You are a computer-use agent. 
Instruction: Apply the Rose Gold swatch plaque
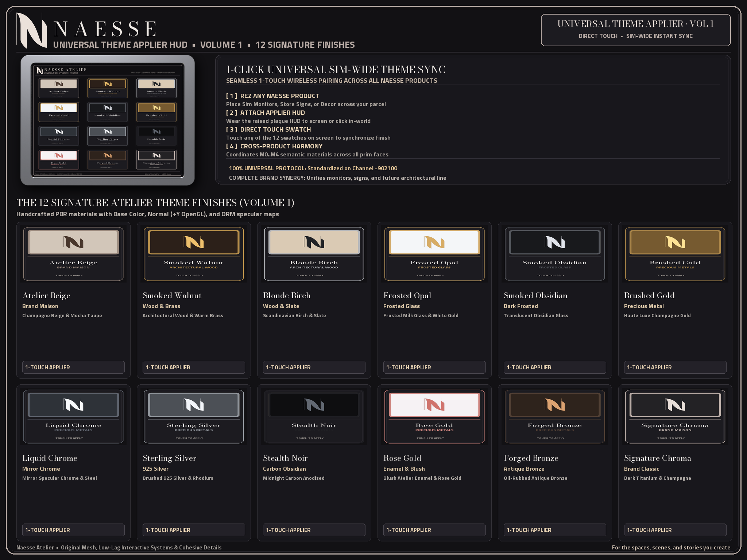pos(434,417)
